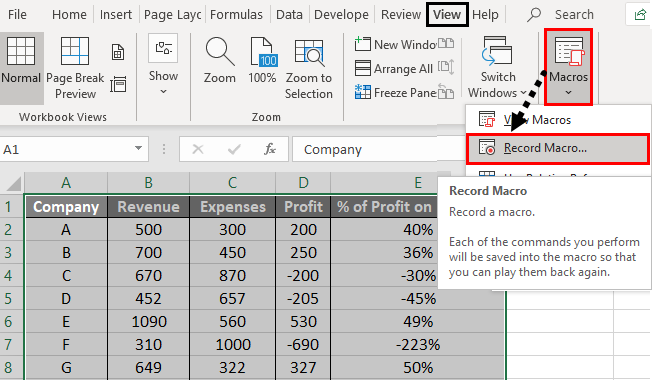Click the Company header cell

point(66,207)
